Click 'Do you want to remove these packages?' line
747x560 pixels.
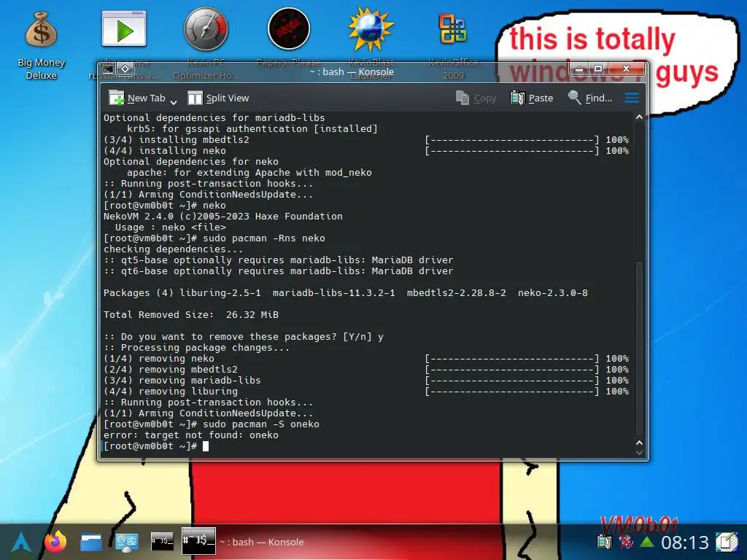click(244, 337)
